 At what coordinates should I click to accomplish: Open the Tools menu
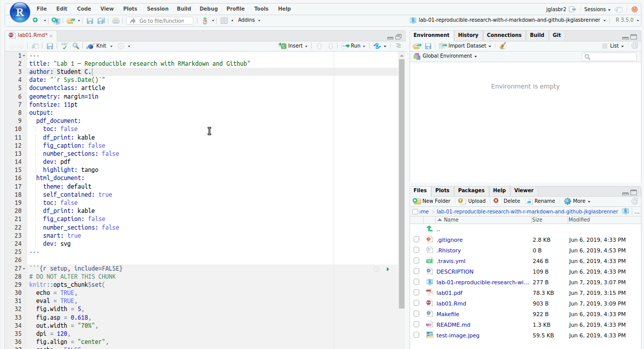pyautogui.click(x=261, y=9)
